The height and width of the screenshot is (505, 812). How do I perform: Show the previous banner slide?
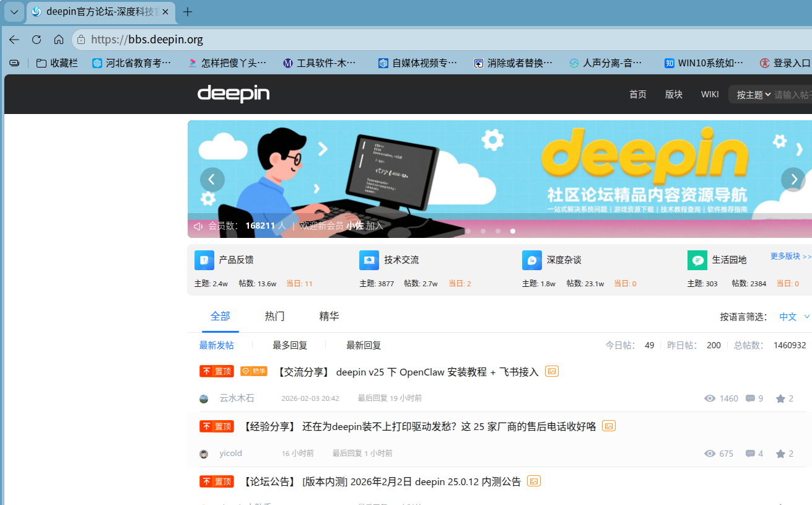pos(212,180)
